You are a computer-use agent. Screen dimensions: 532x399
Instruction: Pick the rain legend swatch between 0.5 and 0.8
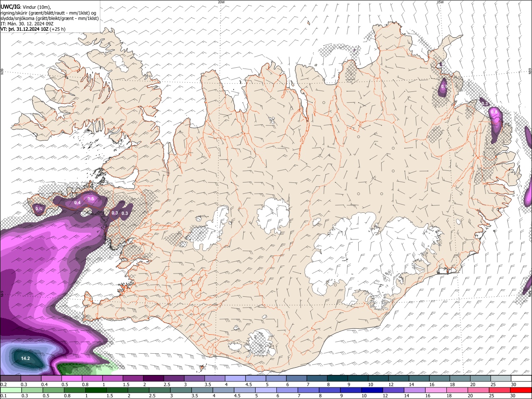53,390
